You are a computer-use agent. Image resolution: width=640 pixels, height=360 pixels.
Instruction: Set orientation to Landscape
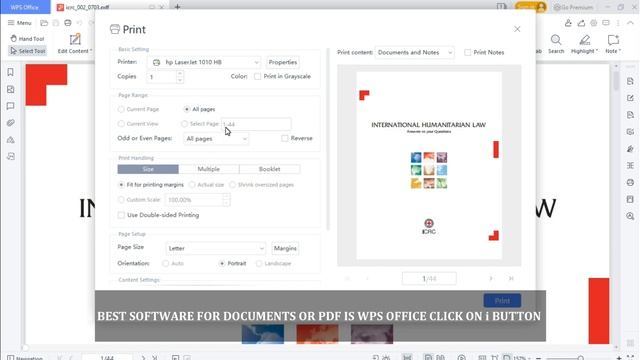click(259, 264)
